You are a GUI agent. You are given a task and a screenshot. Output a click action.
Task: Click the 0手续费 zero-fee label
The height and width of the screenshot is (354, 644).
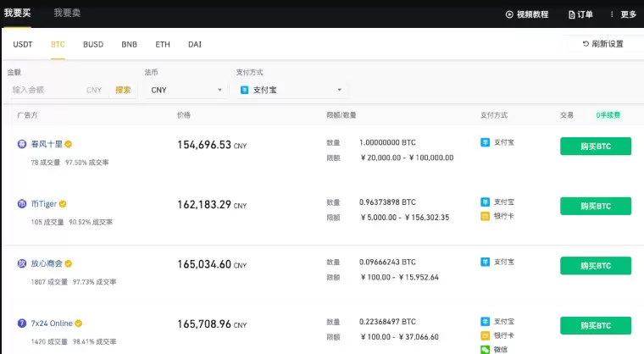(x=608, y=115)
